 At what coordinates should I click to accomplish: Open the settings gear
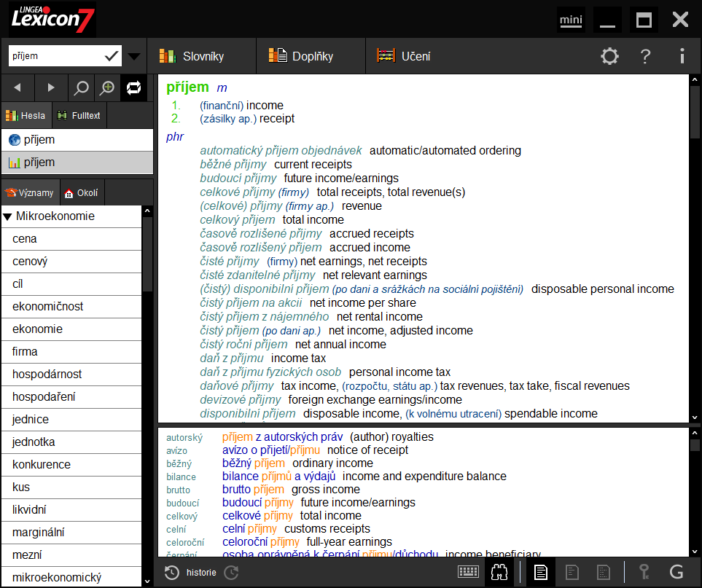coord(609,56)
